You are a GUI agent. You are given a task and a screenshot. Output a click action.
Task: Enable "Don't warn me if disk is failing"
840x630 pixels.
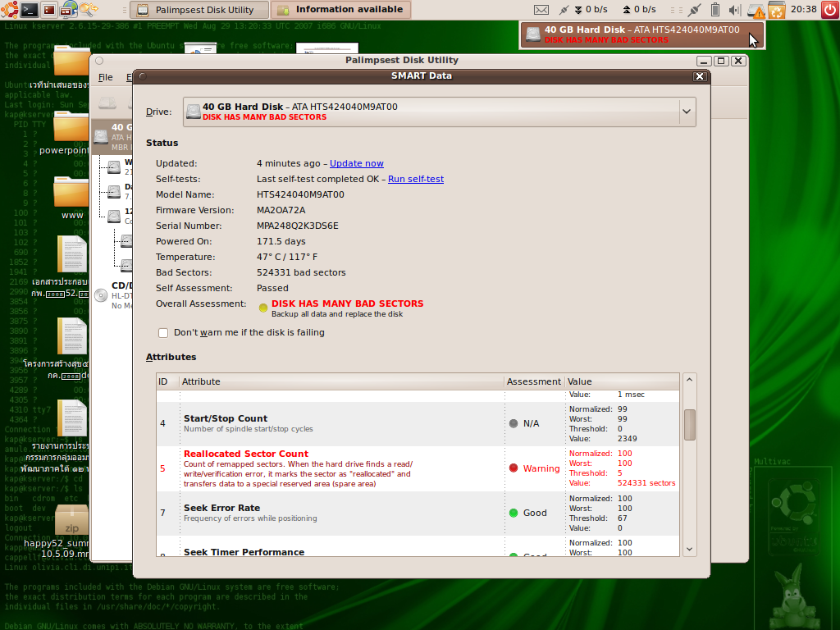pos(163,332)
